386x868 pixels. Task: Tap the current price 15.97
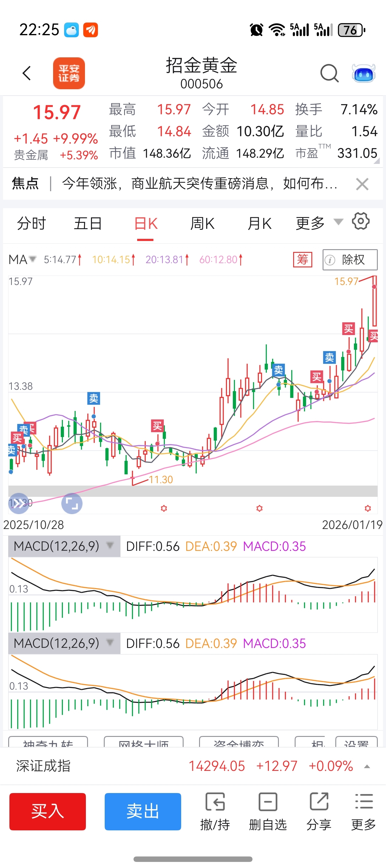point(56,112)
